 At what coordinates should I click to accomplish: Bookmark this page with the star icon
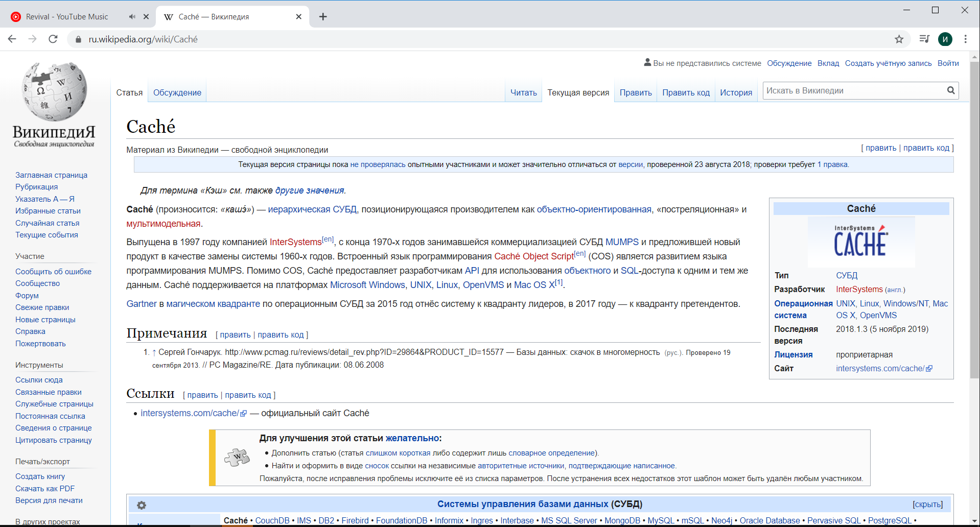coord(899,39)
